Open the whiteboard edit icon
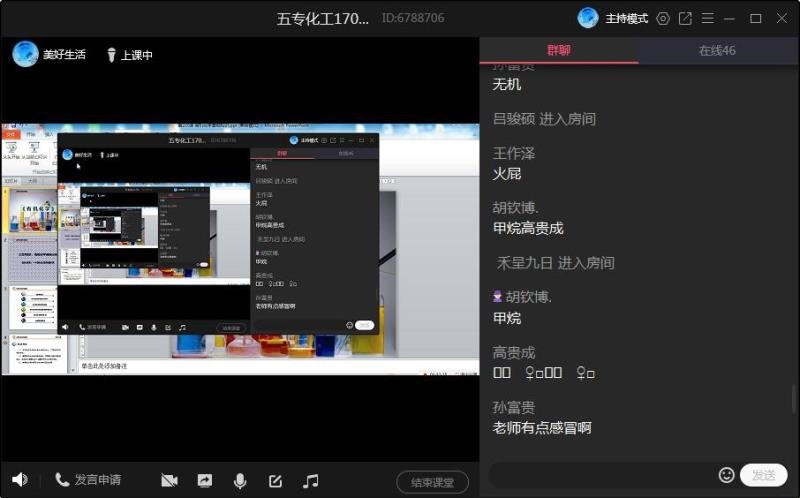The image size is (800, 498). pyautogui.click(x=275, y=481)
